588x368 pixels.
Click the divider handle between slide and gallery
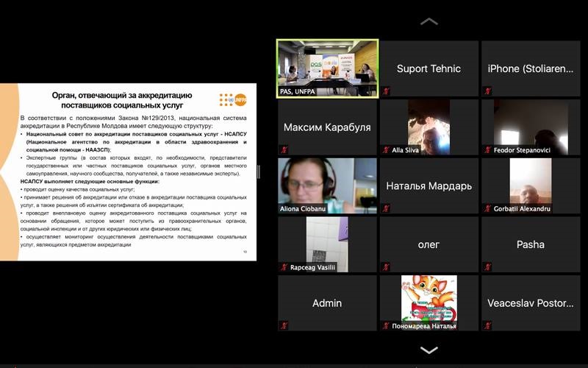point(258,171)
